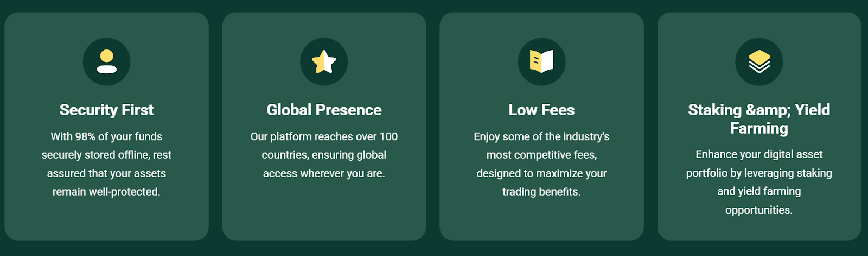
Task: Select the "most competitive fees," text line
Action: [541, 155]
